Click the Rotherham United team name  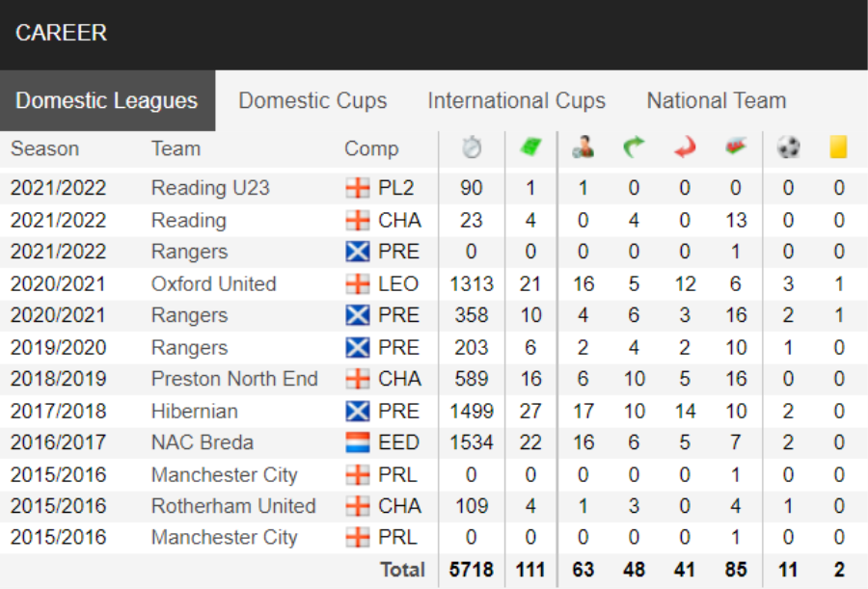pos(233,506)
